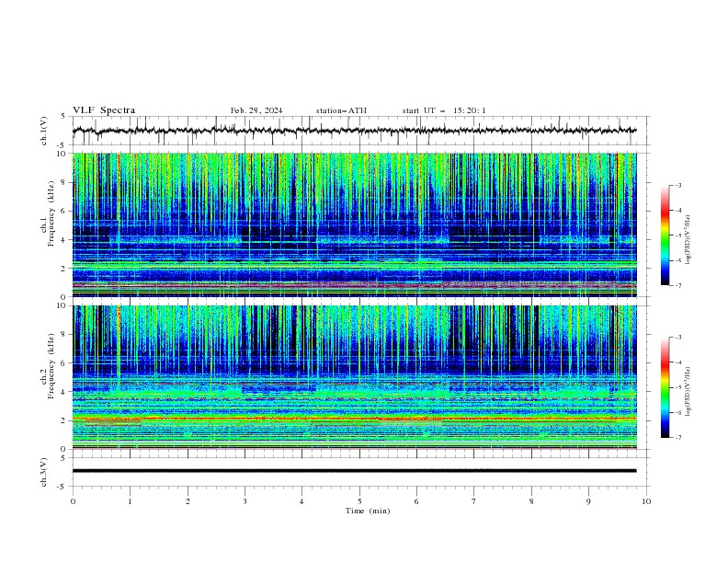Click the '-7' tick on ch.2 colorbar

[677, 438]
